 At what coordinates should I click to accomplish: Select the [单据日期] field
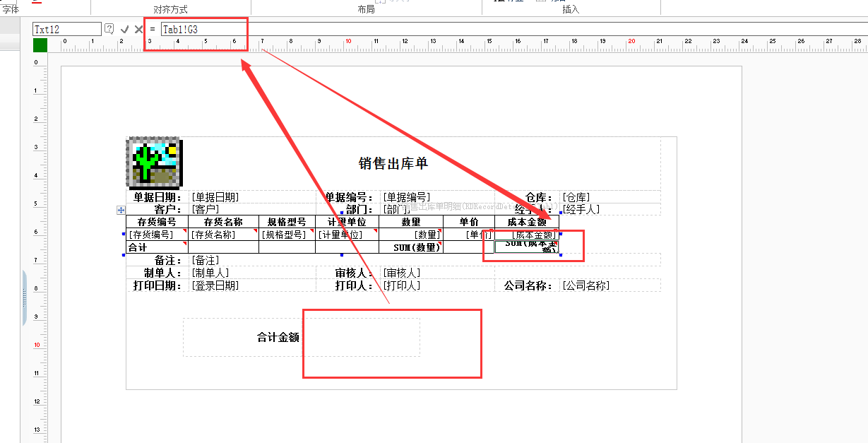(x=215, y=197)
